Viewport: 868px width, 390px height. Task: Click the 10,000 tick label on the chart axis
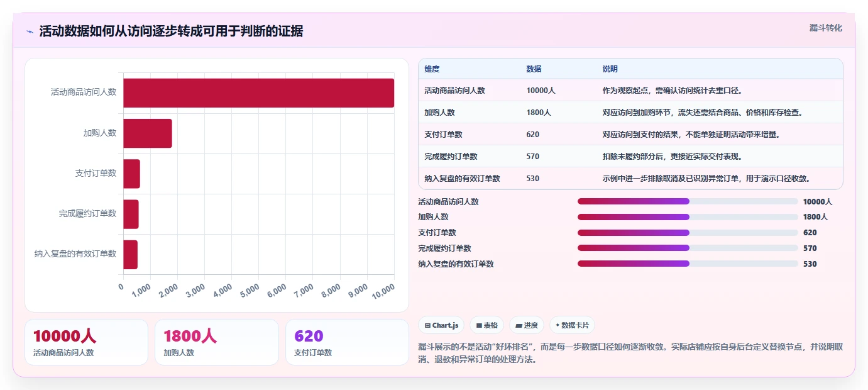(x=383, y=291)
